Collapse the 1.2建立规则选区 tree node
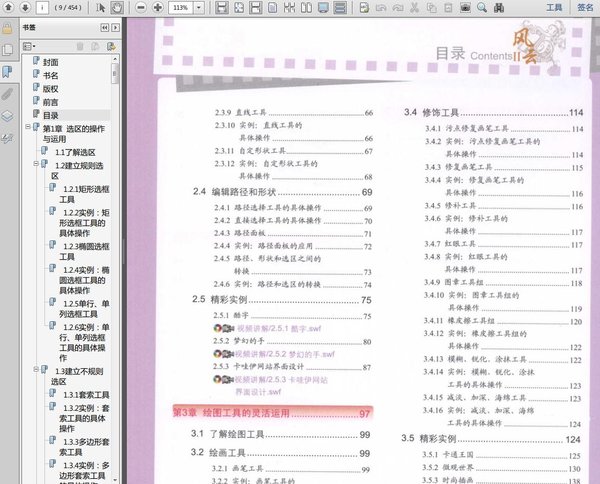 pos(36,164)
